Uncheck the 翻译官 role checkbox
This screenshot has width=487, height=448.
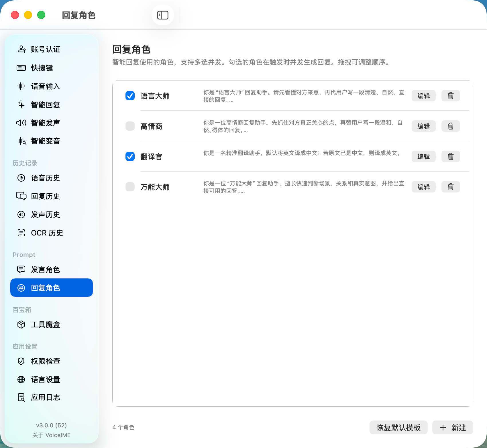point(130,156)
